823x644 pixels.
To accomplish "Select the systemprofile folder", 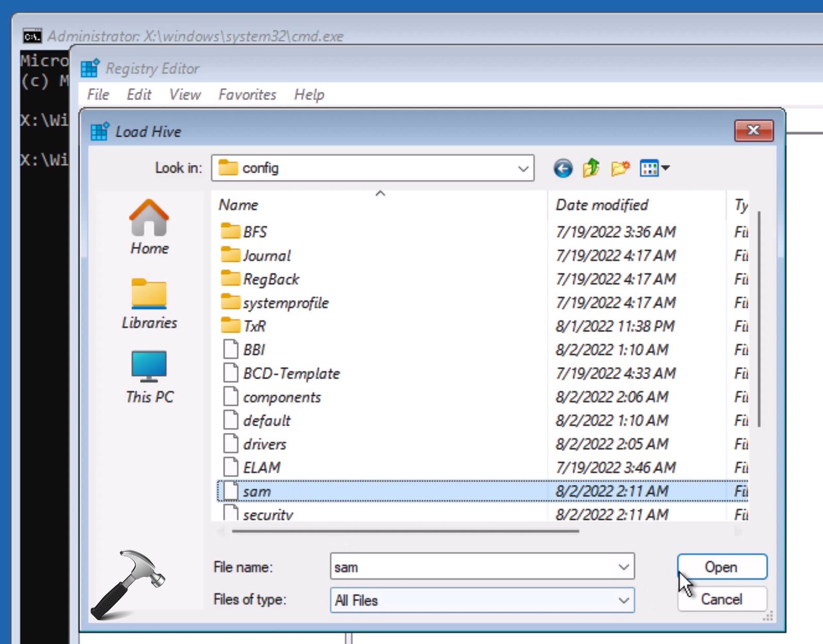I will pos(285,303).
